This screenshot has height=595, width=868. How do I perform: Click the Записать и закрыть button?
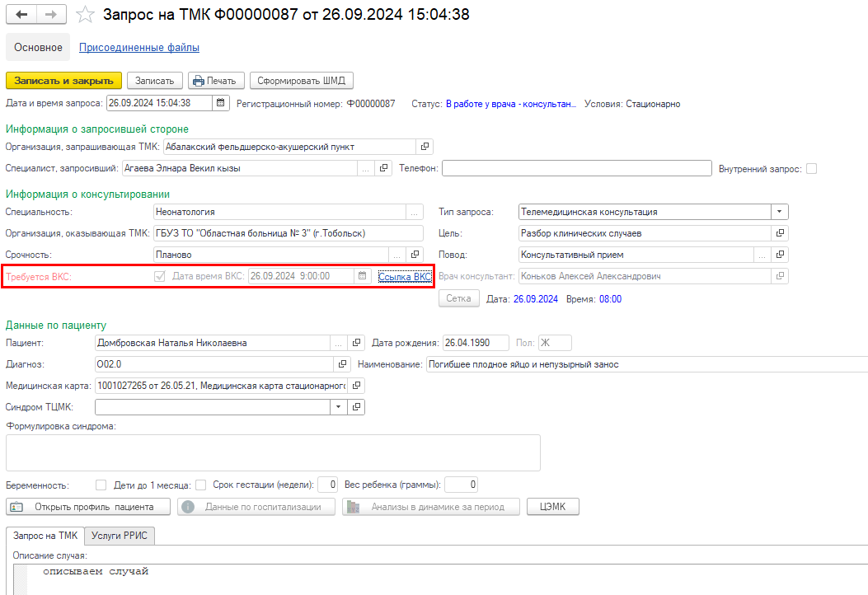(x=63, y=80)
